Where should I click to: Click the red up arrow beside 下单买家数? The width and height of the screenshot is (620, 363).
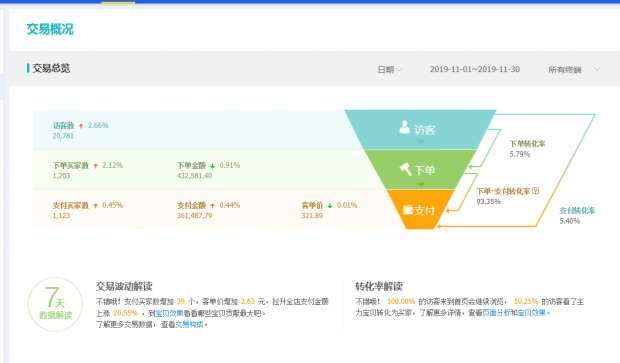[x=96, y=166]
